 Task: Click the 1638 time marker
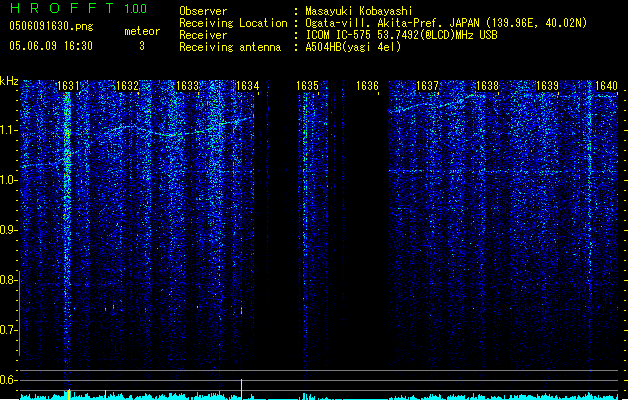[487, 86]
